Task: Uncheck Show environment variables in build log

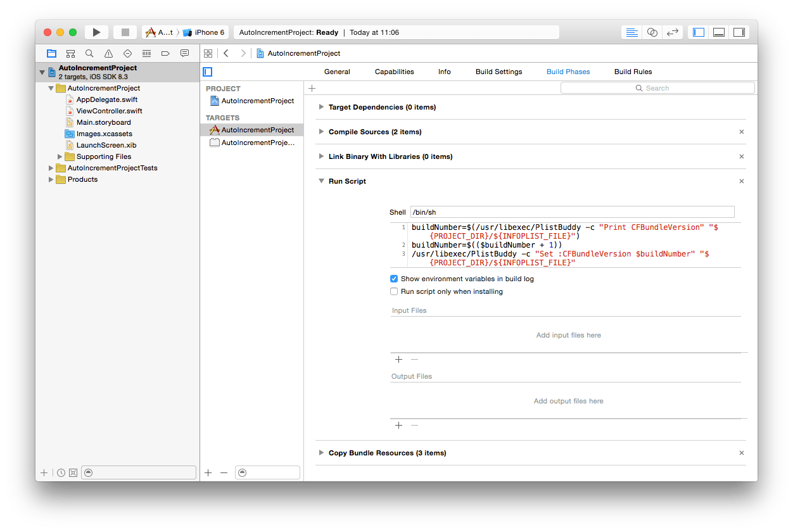Action: point(394,279)
